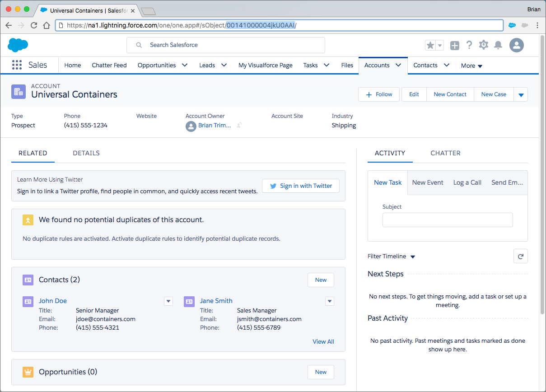The width and height of the screenshot is (546, 392).
Task: Click the duplicates merge icon
Action: (28, 220)
